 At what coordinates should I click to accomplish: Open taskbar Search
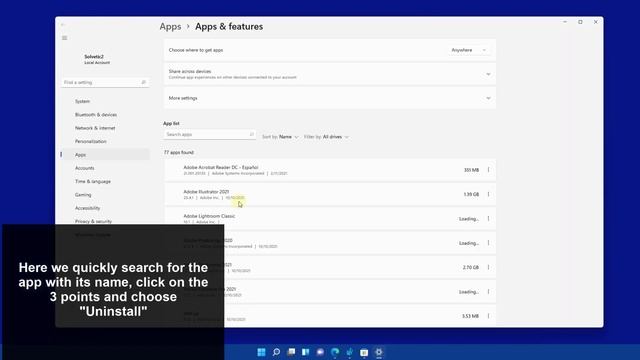(276, 352)
